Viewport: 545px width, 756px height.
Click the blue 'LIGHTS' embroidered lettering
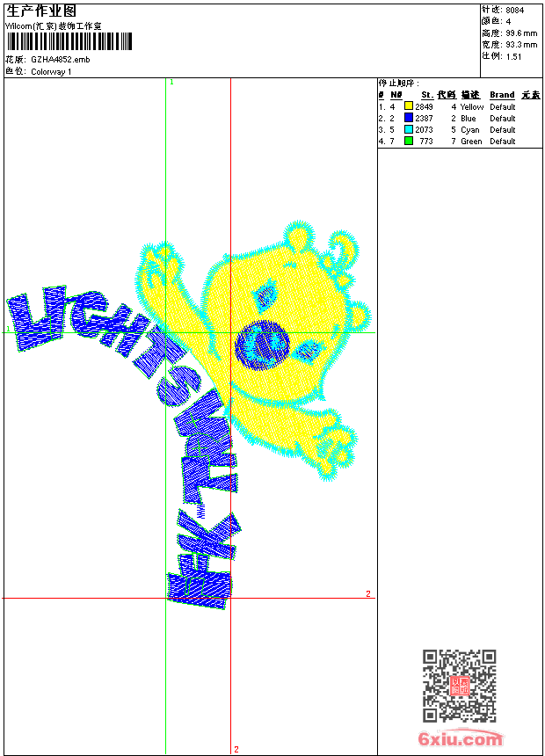(x=105, y=345)
